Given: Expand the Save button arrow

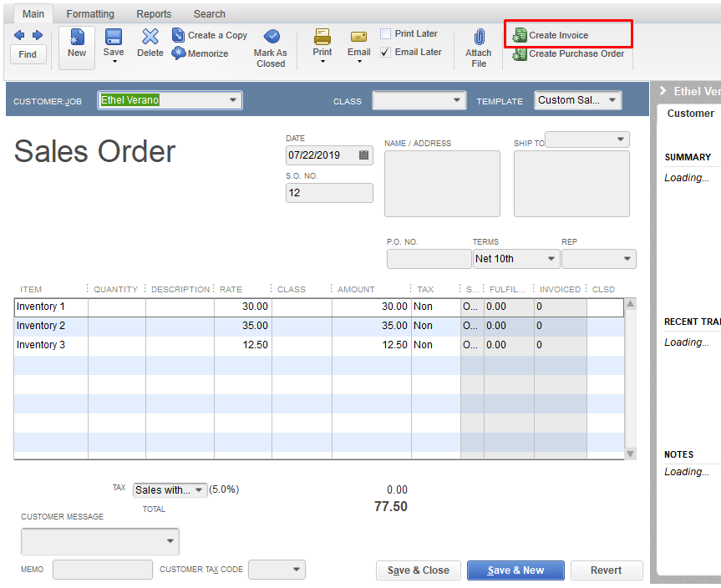Looking at the screenshot, I should point(114,62).
